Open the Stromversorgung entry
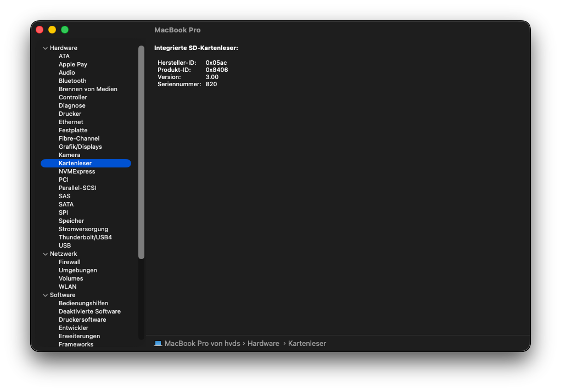561x392 pixels. pos(83,229)
